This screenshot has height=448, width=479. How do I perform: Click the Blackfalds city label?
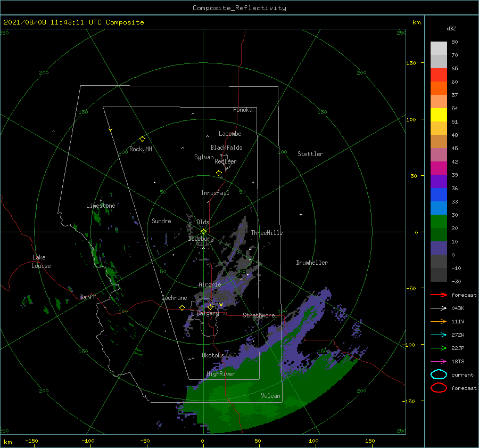pos(226,148)
